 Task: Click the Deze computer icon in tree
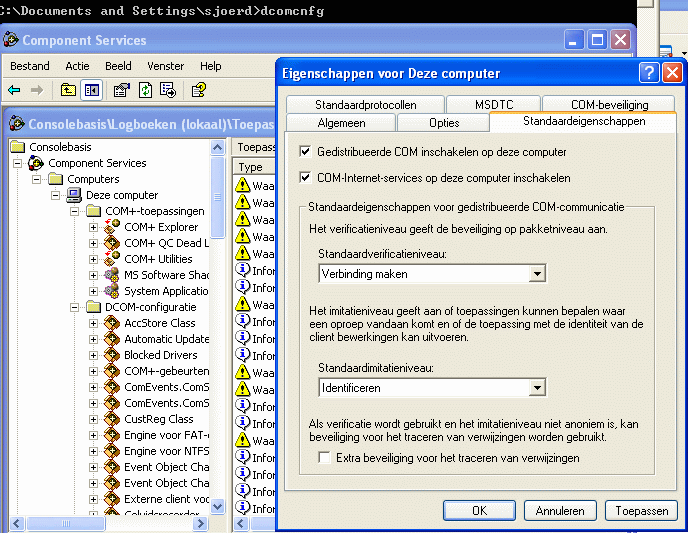pos(74,195)
